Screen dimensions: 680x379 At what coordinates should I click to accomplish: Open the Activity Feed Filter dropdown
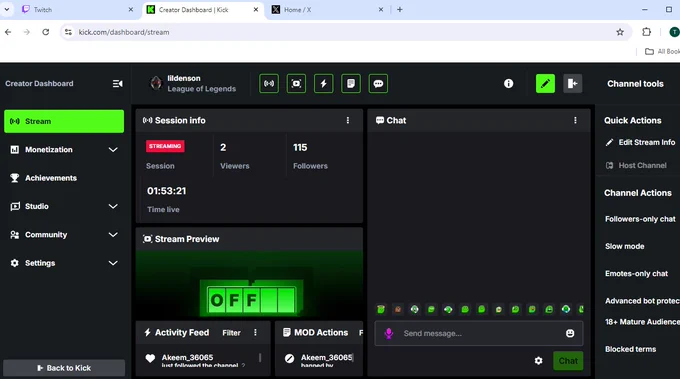point(231,333)
